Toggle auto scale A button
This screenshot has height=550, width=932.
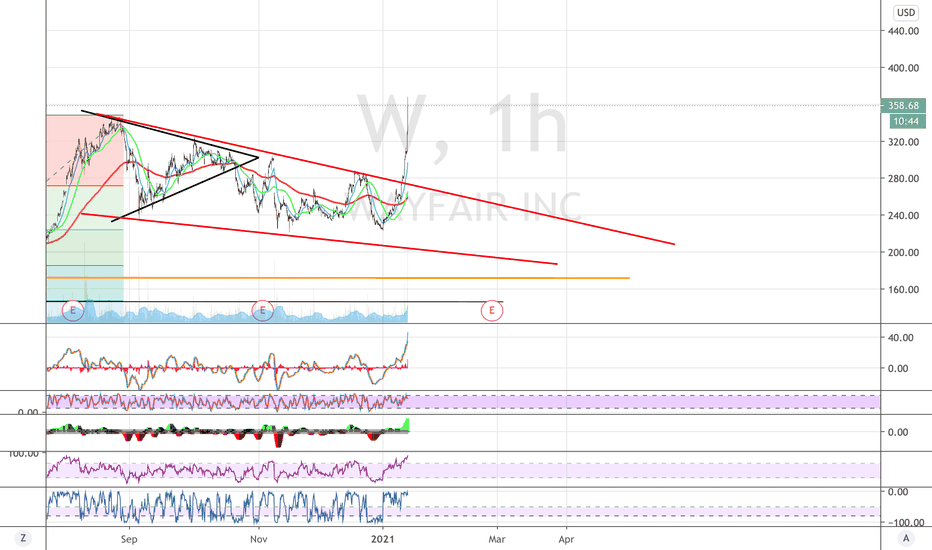click(x=906, y=539)
